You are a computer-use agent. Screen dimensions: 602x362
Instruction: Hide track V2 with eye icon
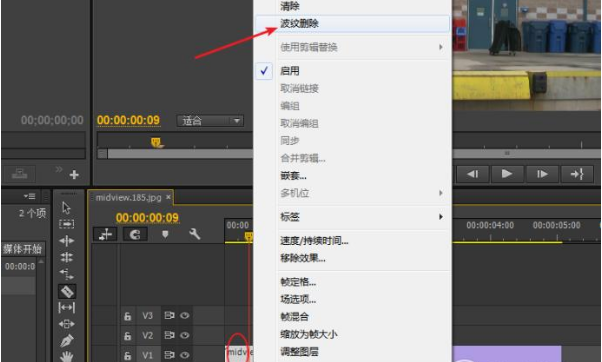coord(185,336)
